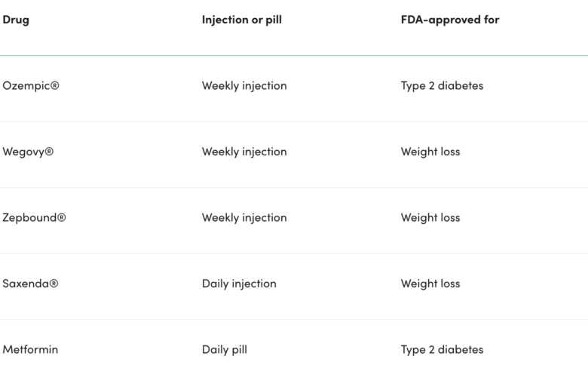Click the 'FDA-approved for' column header
This screenshot has width=588, height=365.
click(x=450, y=20)
